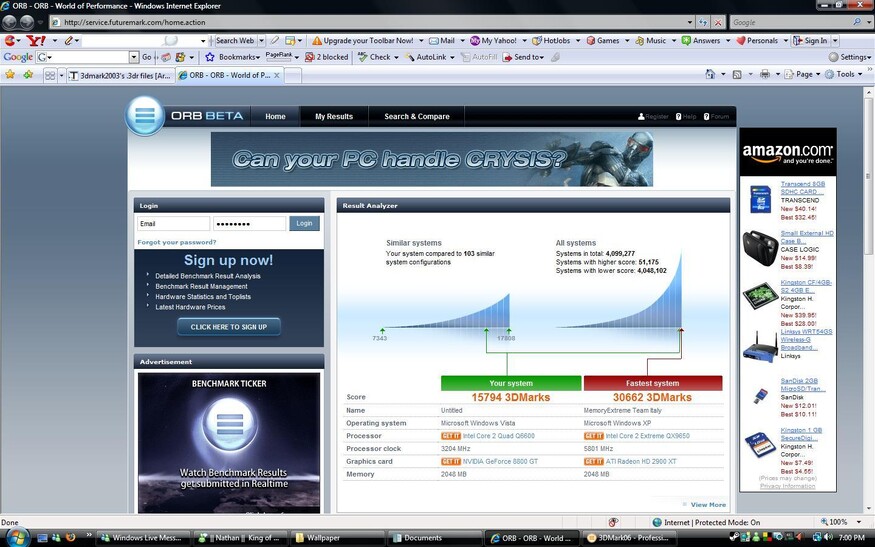Open the new blank tab button
The width and height of the screenshot is (875, 547).
(294, 75)
